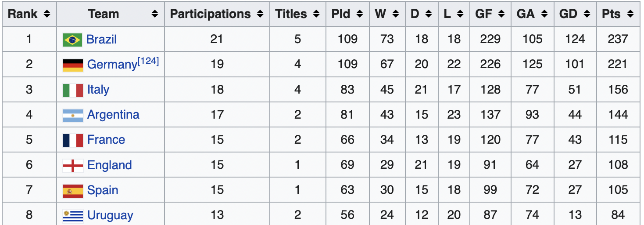Viewport: 644px width, 225px height.
Task: Open the Argentina team link
Action: point(113,115)
